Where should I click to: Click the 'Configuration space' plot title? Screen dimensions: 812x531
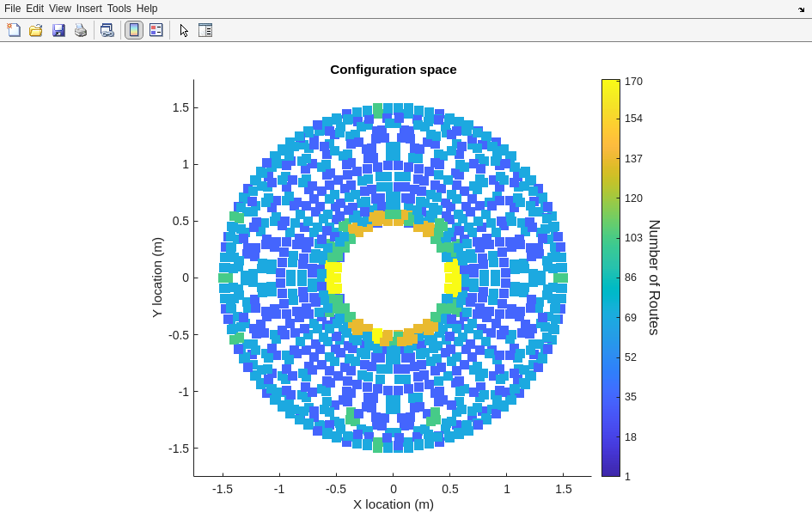pyautogui.click(x=393, y=70)
